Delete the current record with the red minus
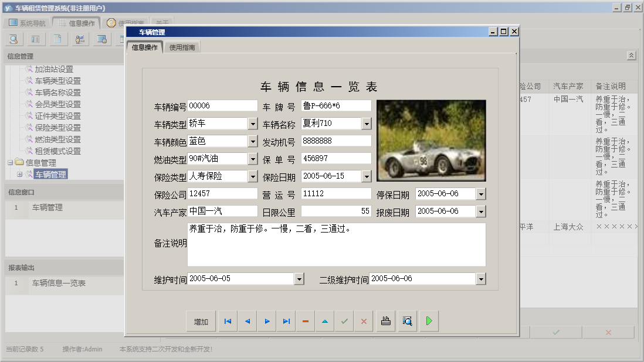 (x=305, y=320)
